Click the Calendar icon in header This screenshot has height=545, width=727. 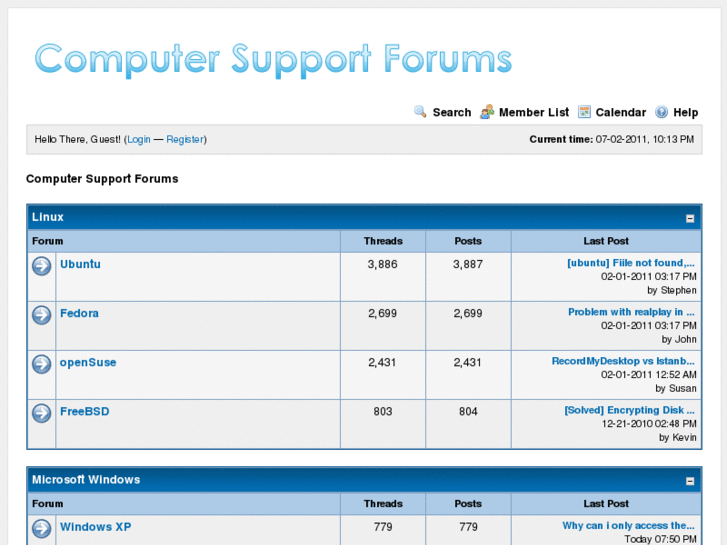click(x=584, y=112)
